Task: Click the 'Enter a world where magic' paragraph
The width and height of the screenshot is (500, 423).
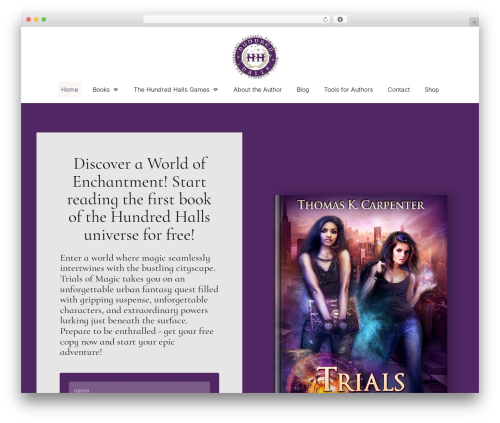Action: [139, 305]
